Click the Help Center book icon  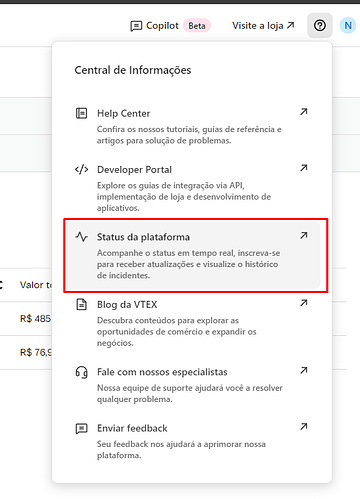(x=81, y=113)
